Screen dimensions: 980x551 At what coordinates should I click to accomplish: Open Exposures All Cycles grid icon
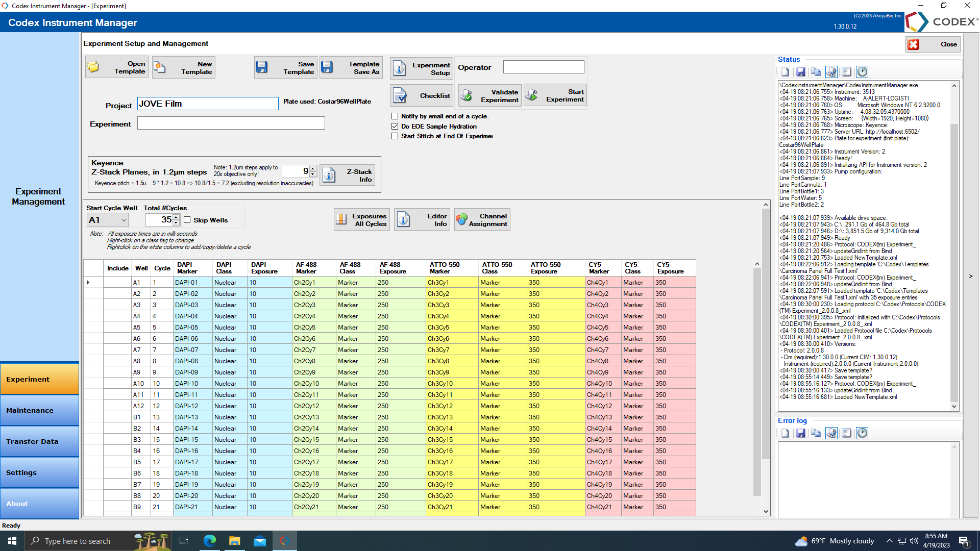tap(341, 220)
